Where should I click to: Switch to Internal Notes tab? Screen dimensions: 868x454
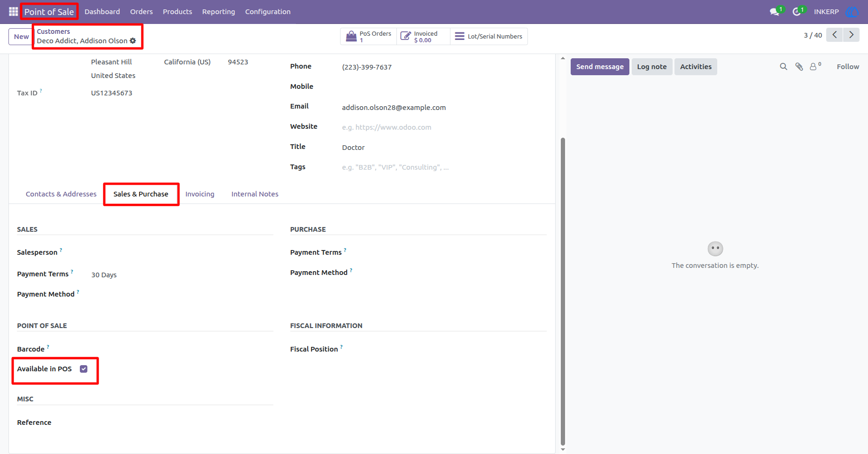(255, 194)
